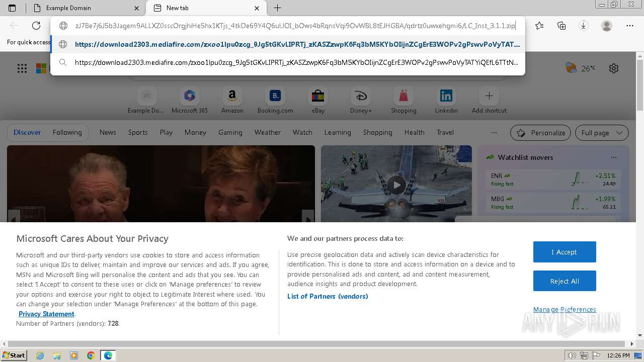Viewport: 644px width, 362px height.
Task: Click Add shortcut plus tile
Action: coord(489,101)
